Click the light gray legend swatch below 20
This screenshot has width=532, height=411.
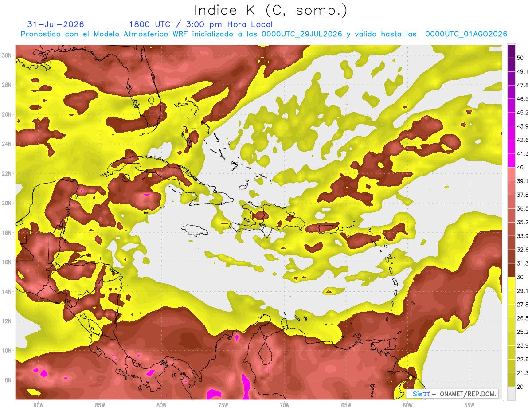(511, 394)
